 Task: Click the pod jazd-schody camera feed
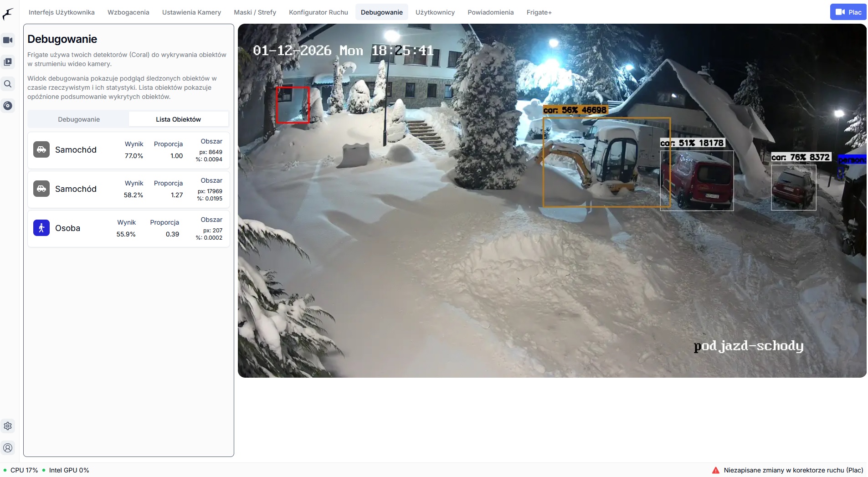click(x=552, y=200)
